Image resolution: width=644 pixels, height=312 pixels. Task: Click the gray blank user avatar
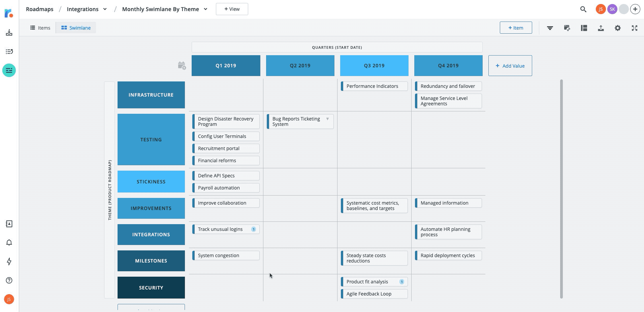(624, 9)
